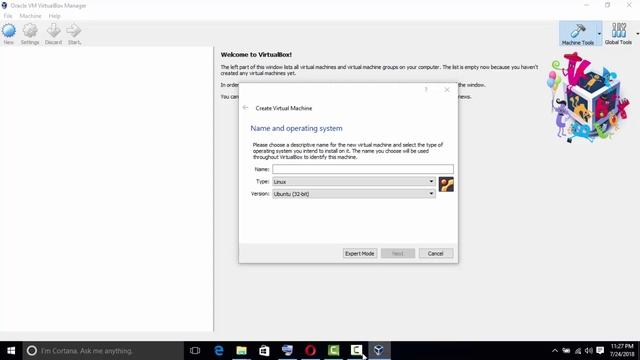The width and height of the screenshot is (640, 360).
Task: Click the VirtualBox app icon in the title bar
Action: click(4, 5)
